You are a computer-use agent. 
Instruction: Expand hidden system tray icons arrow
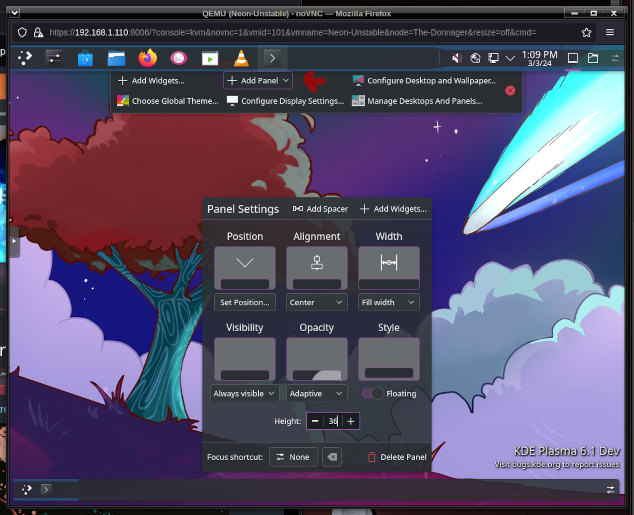pos(510,59)
